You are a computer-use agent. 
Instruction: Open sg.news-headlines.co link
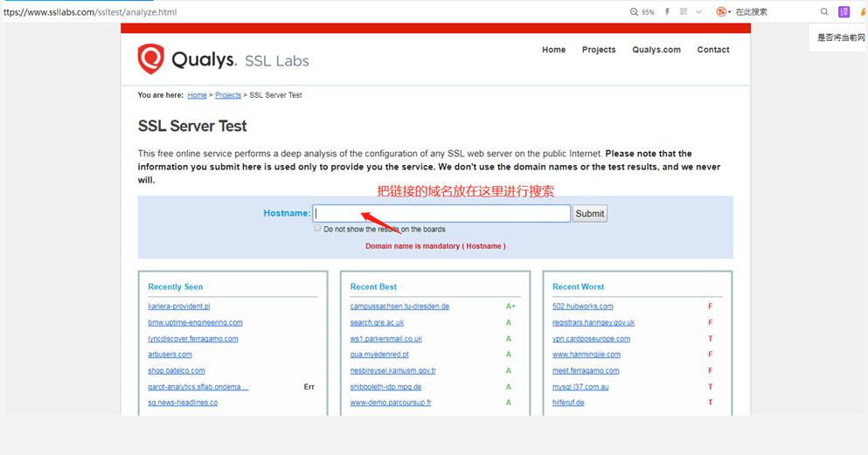[183, 403]
